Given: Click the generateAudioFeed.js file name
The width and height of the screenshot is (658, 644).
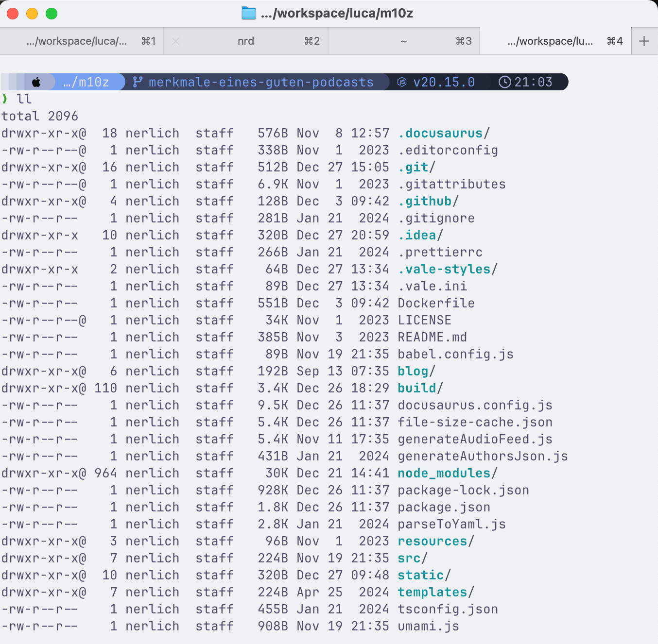Looking at the screenshot, I should (475, 439).
